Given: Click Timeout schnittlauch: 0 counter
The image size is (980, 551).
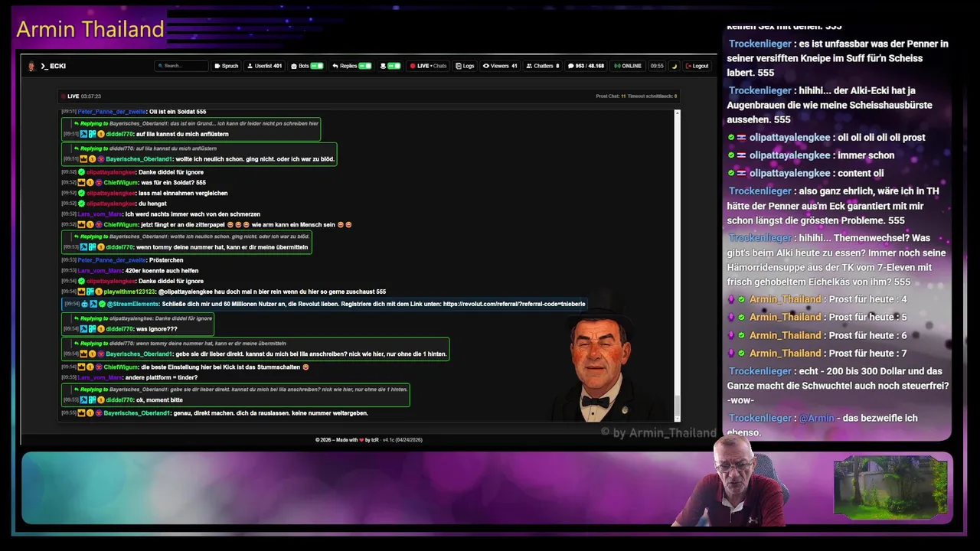Looking at the screenshot, I should coord(653,96).
